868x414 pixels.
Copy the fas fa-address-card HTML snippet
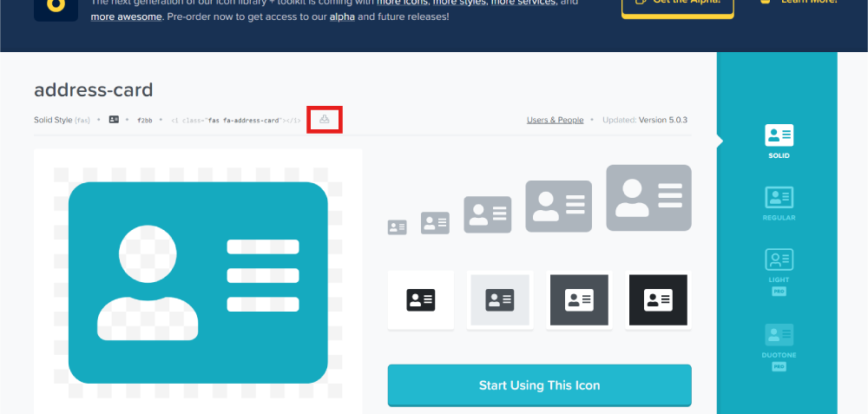[236, 120]
